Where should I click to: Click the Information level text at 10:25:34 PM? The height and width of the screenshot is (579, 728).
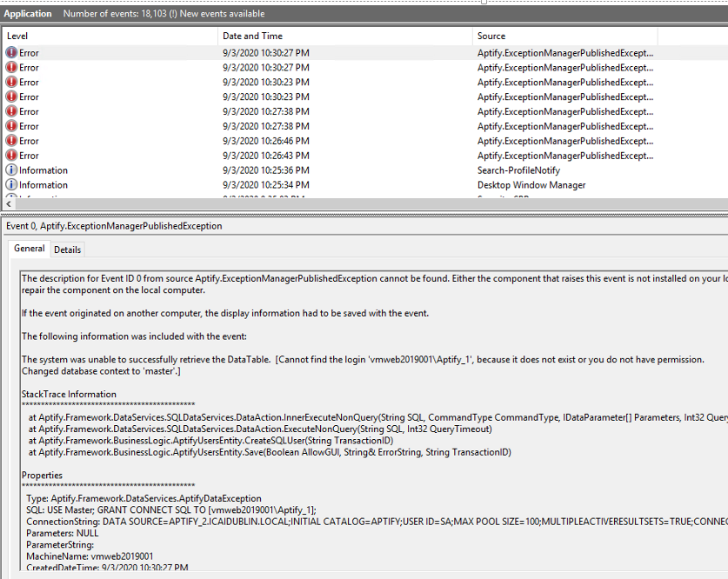pos(43,184)
